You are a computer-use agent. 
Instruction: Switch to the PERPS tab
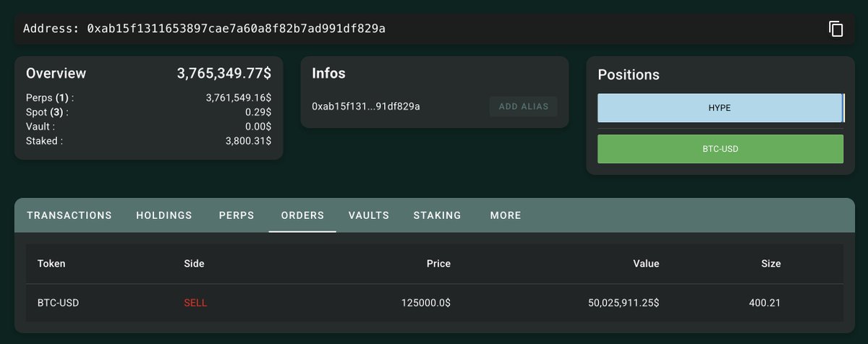tap(237, 215)
